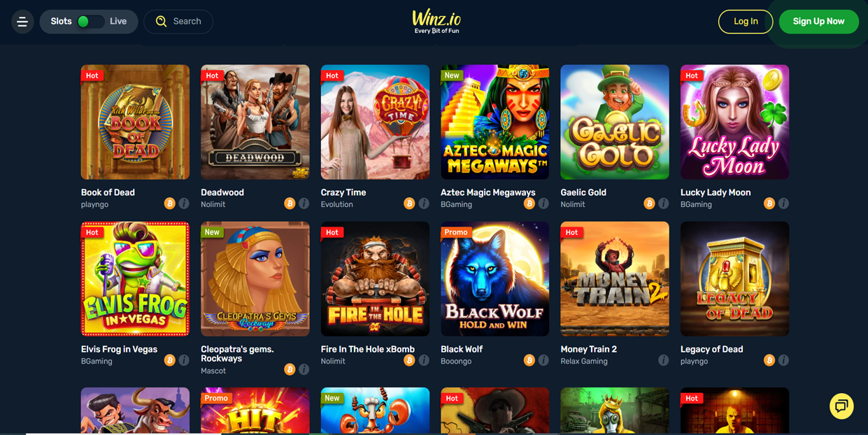This screenshot has width=868, height=435.
Task: Click the bitcoin icon for Deadwood
Action: (290, 204)
